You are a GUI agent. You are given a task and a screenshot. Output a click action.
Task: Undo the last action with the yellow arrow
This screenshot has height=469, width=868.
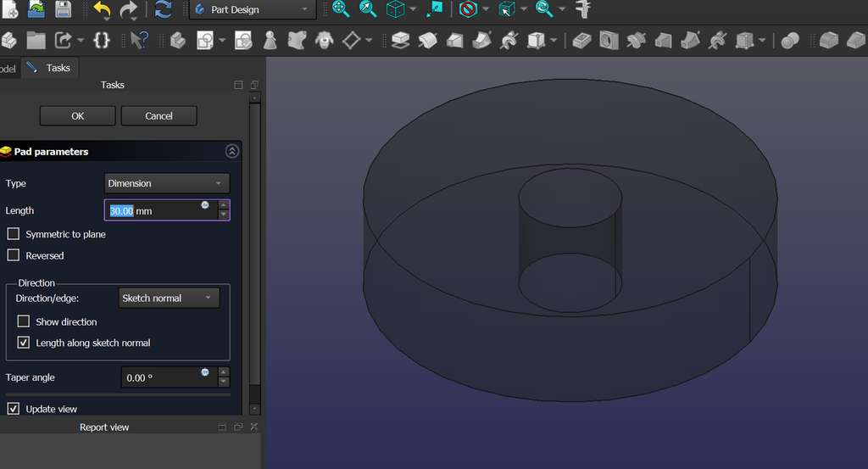pyautogui.click(x=102, y=9)
